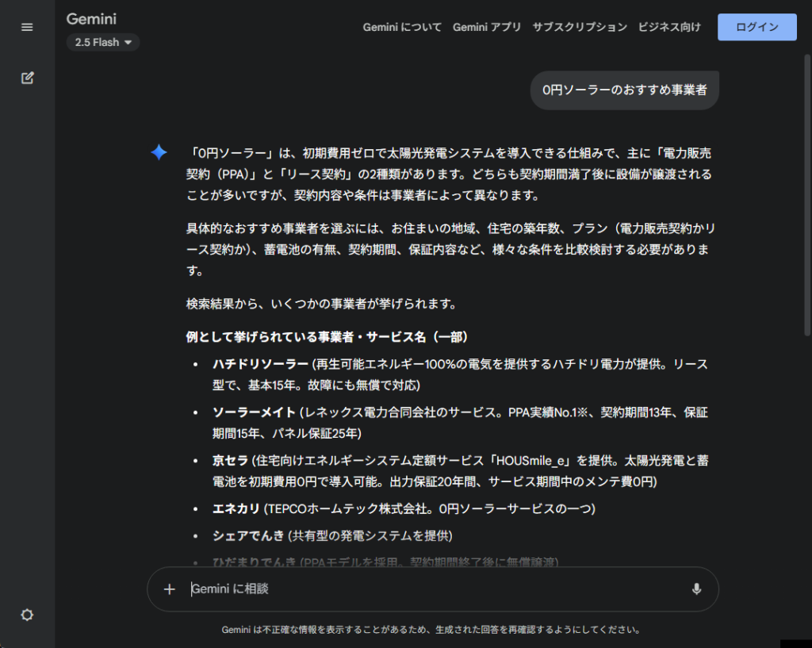Open the hamburger main menu
This screenshot has height=648, width=812.
[27, 27]
